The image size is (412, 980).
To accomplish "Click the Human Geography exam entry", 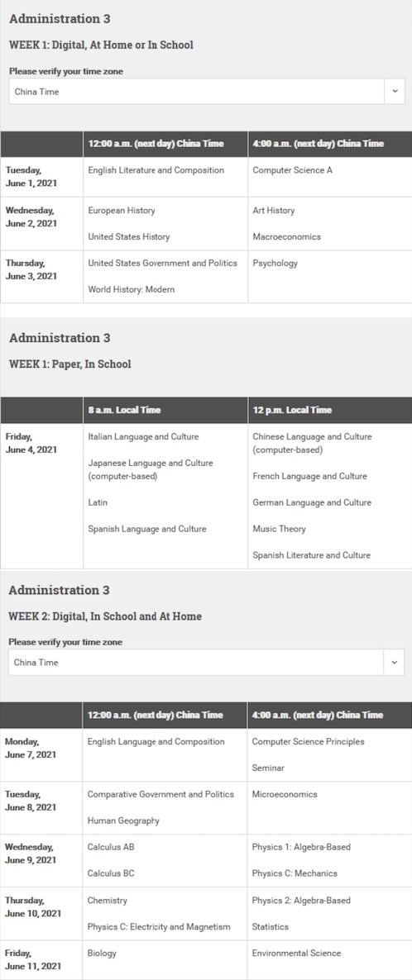I will tap(123, 821).
